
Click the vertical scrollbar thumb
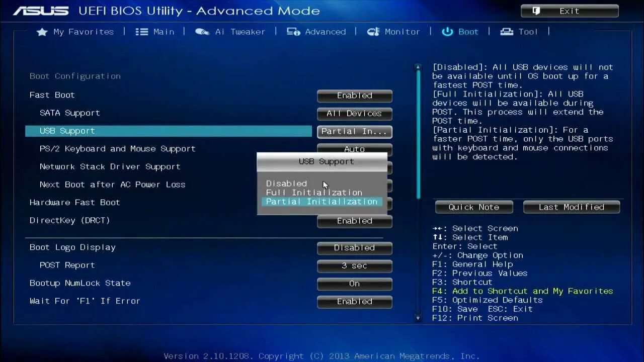coord(418,135)
